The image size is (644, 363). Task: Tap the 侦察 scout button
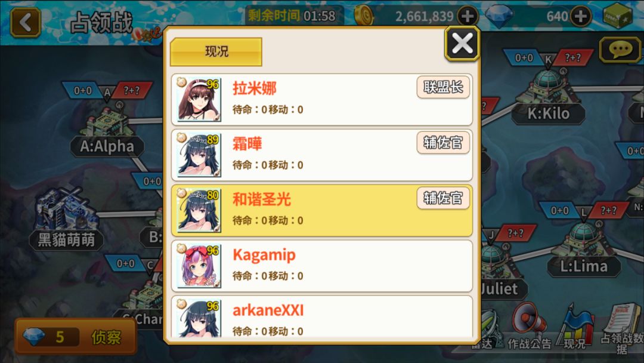pos(76,337)
